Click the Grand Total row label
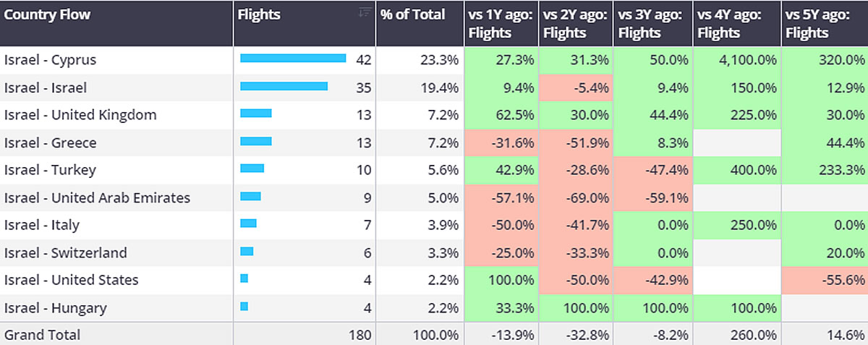Screen dimensions: 868x345 (42, 335)
